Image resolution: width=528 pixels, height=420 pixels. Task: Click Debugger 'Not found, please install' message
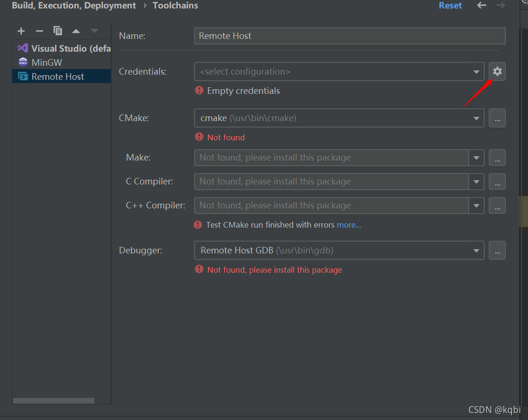point(274,270)
